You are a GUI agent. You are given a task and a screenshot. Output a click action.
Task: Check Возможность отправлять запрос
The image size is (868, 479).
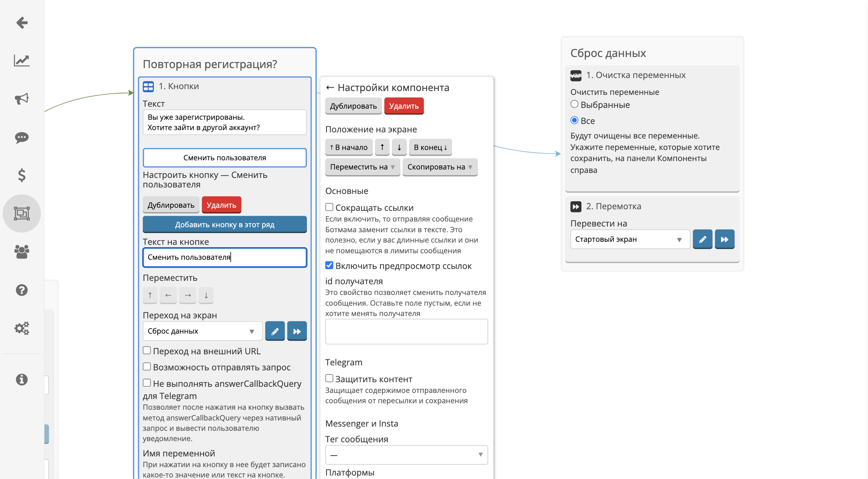147,367
